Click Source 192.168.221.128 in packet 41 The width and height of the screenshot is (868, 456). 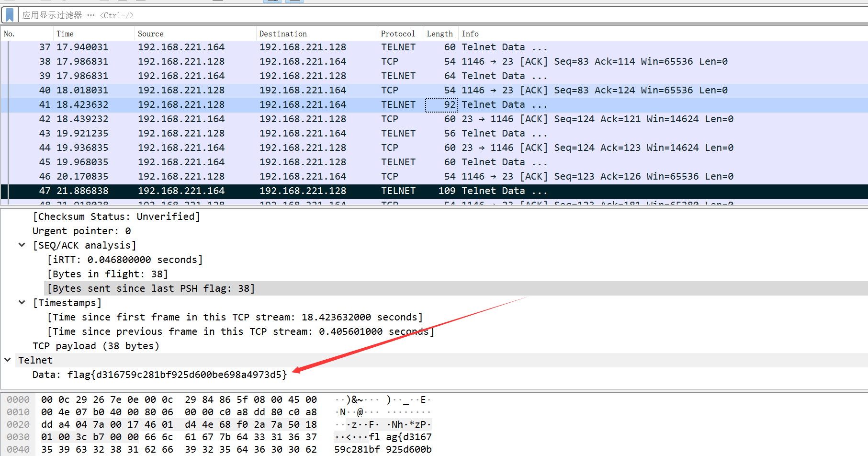click(x=181, y=104)
